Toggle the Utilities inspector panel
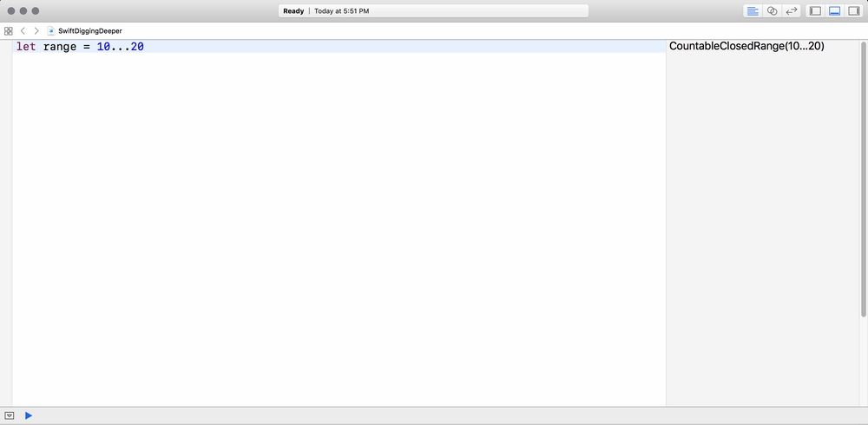This screenshot has height=425, width=868. pos(853,11)
